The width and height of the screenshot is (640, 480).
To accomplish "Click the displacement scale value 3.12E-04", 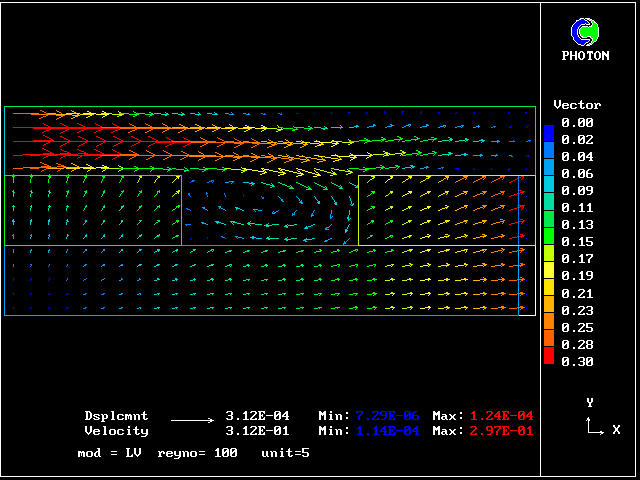I will pyautogui.click(x=257, y=416).
